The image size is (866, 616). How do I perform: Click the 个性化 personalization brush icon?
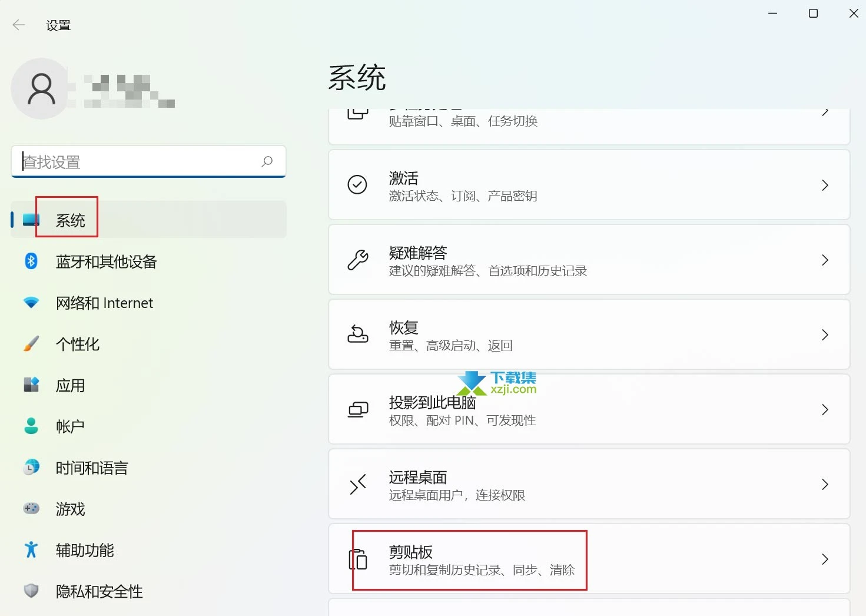click(31, 344)
